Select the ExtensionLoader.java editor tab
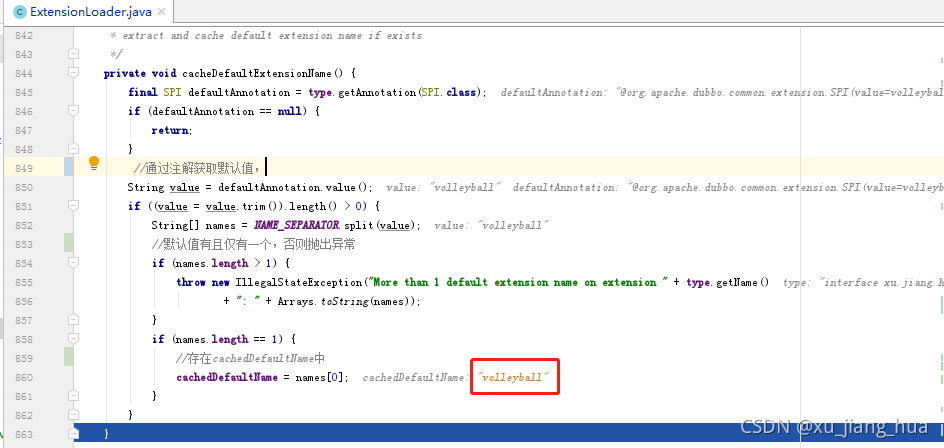 click(90, 11)
